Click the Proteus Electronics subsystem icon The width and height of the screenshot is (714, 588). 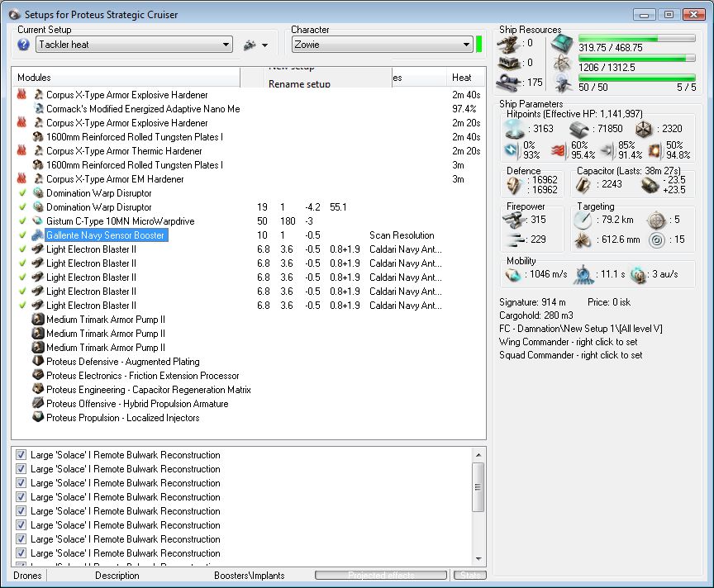(x=38, y=376)
